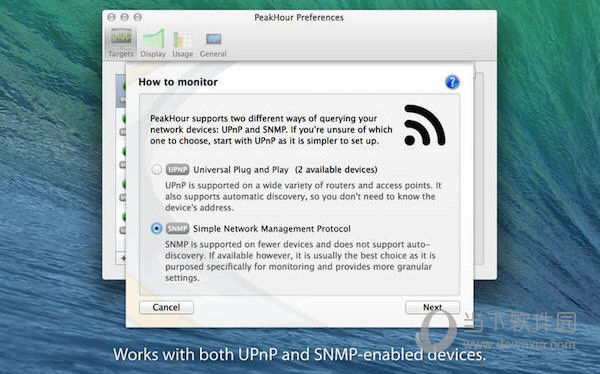Click the UPNP badge icon
This screenshot has height=374, width=600.
click(x=178, y=169)
